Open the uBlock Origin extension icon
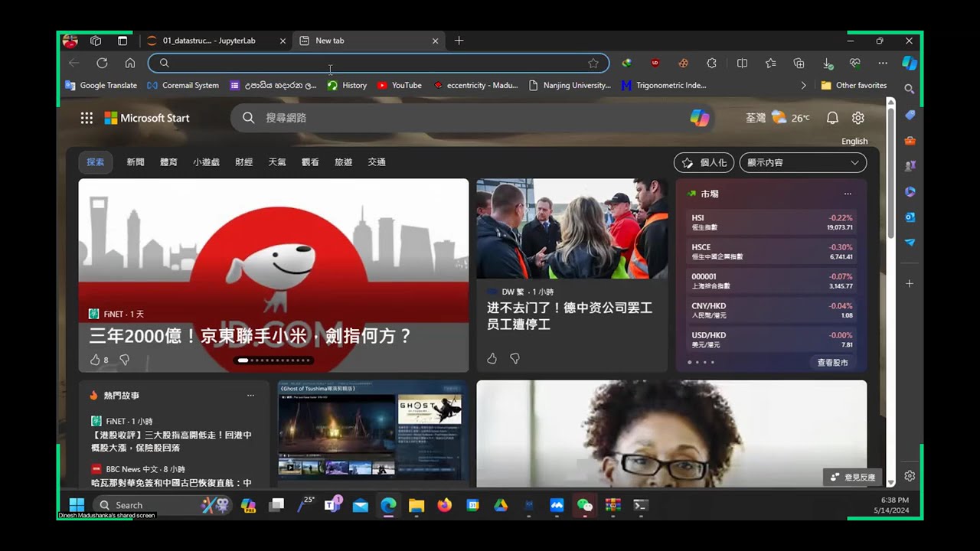The width and height of the screenshot is (980, 551). (655, 63)
